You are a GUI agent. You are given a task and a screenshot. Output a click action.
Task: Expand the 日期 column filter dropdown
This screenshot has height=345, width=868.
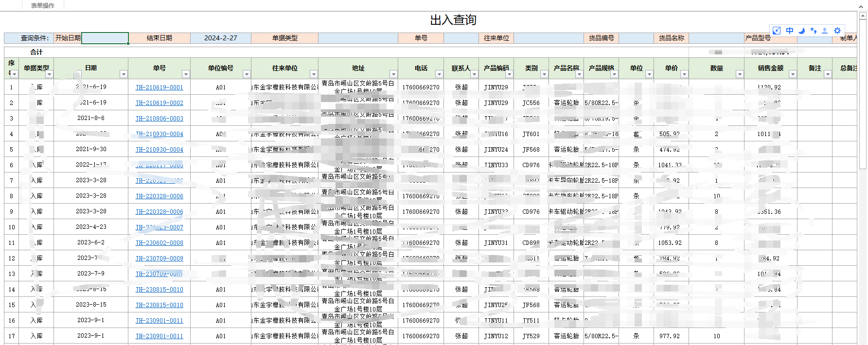tap(124, 74)
